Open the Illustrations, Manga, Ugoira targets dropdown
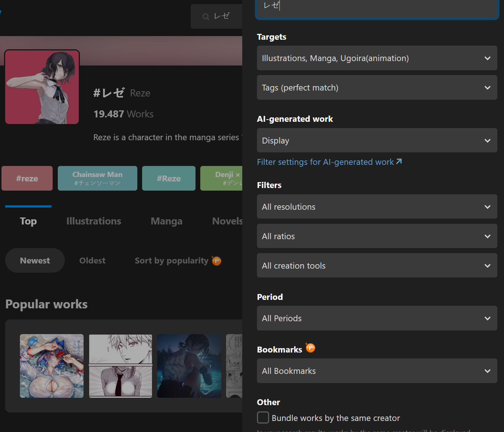Viewport: 504px width, 432px height. [x=377, y=58]
